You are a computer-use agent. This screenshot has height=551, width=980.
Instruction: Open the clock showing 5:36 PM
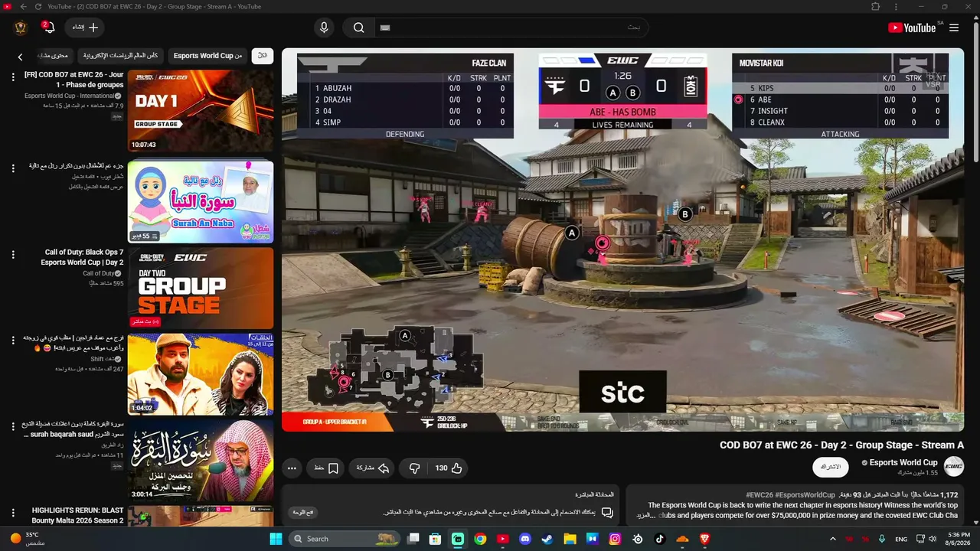(958, 539)
